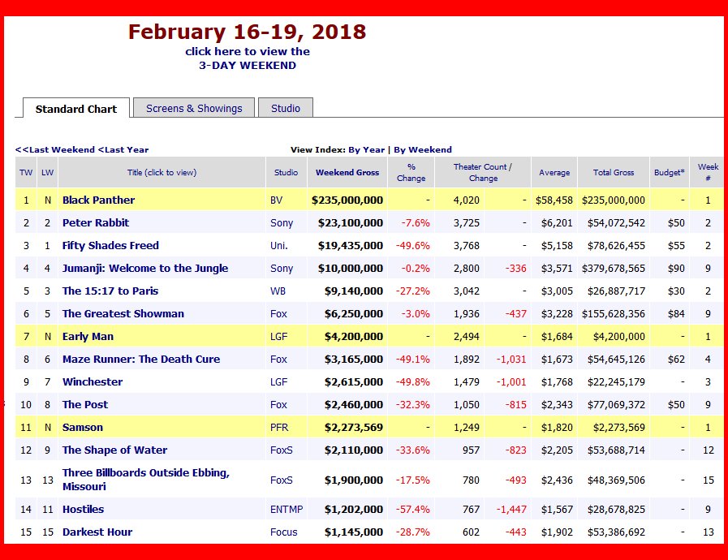Go to <<Last Weekend
The height and width of the screenshot is (560, 728).
(x=55, y=149)
